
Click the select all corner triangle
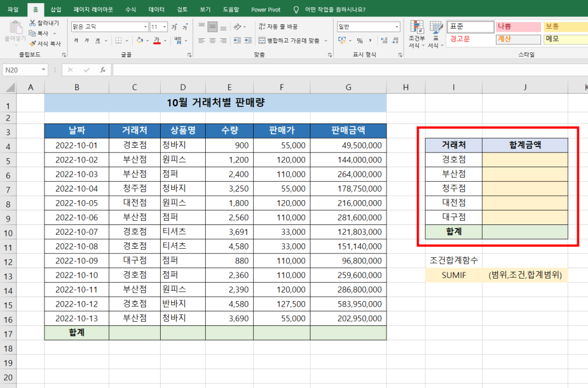10,88
